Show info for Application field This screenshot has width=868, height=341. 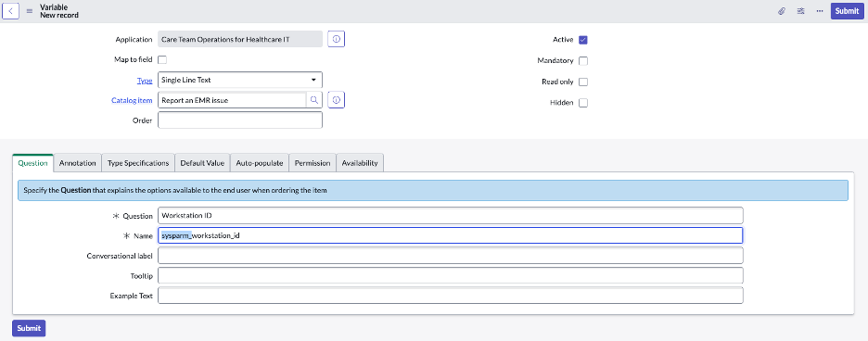pyautogui.click(x=337, y=39)
